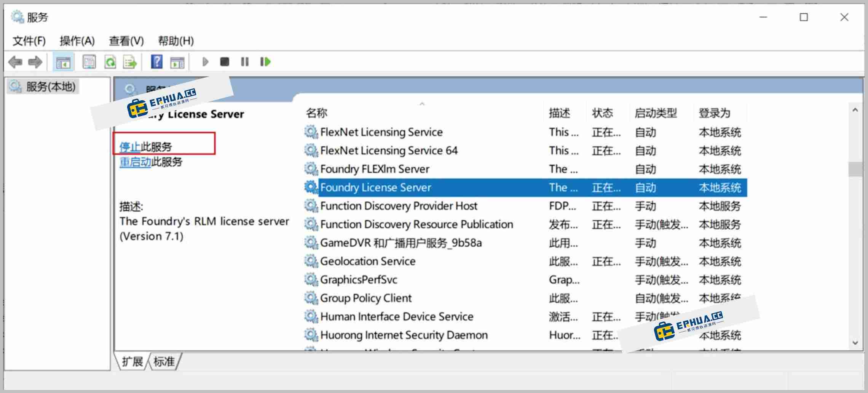This screenshot has width=868, height=393.
Task: Click the Export List toolbar icon
Action: tap(130, 62)
